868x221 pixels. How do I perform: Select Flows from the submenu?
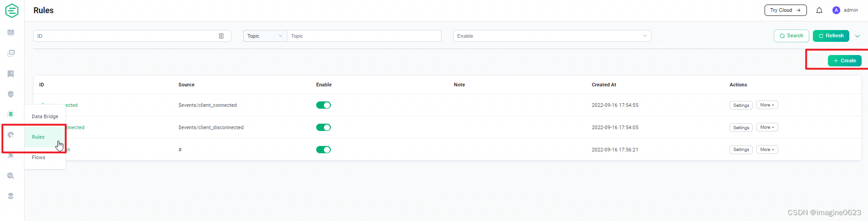click(45, 157)
